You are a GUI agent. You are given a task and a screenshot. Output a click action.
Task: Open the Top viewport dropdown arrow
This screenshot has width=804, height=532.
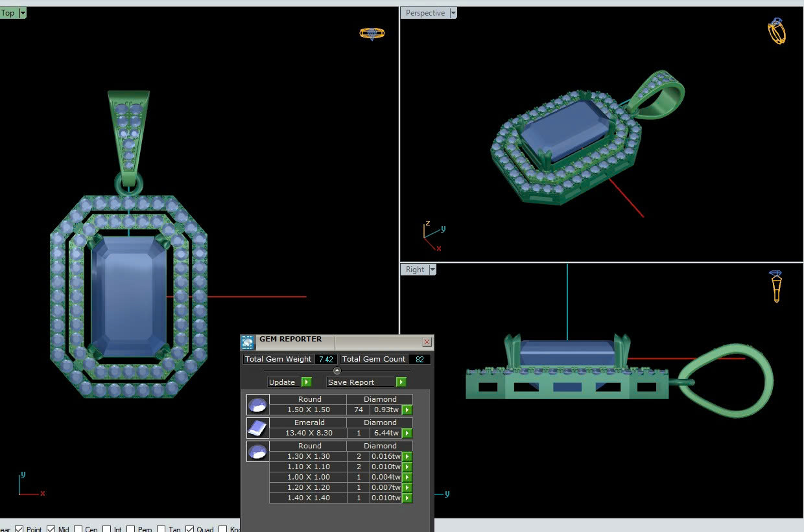pyautogui.click(x=23, y=13)
